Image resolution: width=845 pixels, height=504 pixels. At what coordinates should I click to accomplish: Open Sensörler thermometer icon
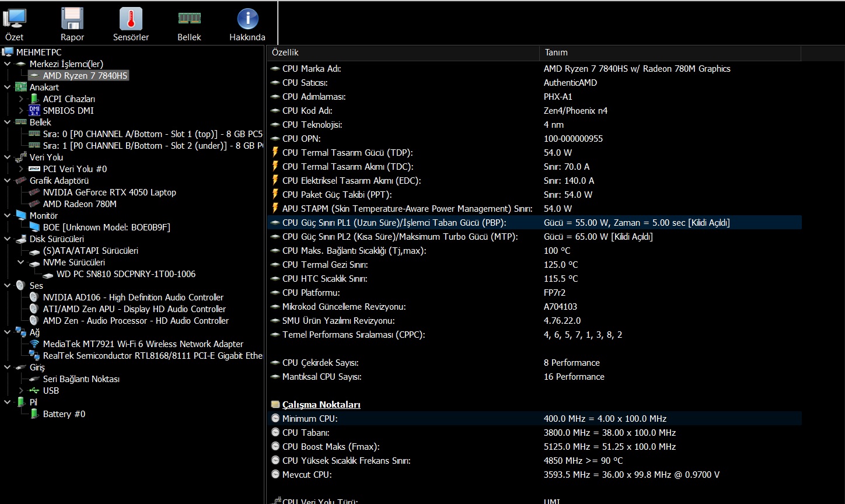coord(131,24)
